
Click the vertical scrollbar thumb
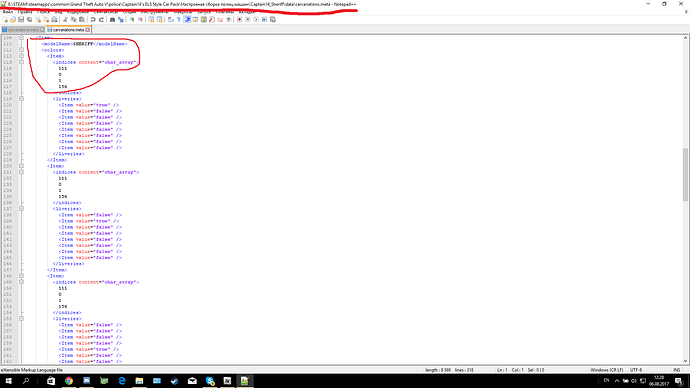click(x=685, y=174)
